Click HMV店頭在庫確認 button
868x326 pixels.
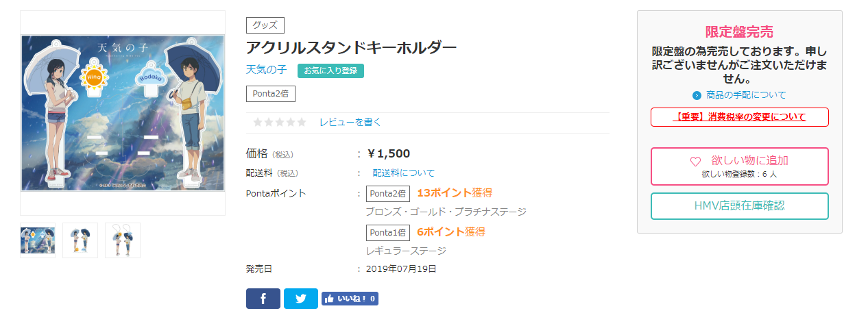click(739, 206)
